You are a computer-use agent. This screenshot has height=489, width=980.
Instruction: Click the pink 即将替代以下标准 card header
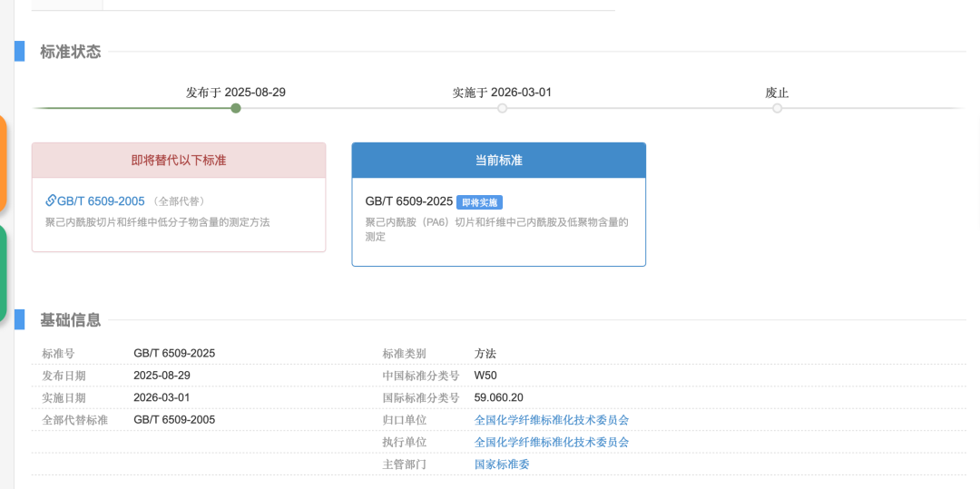tap(179, 160)
